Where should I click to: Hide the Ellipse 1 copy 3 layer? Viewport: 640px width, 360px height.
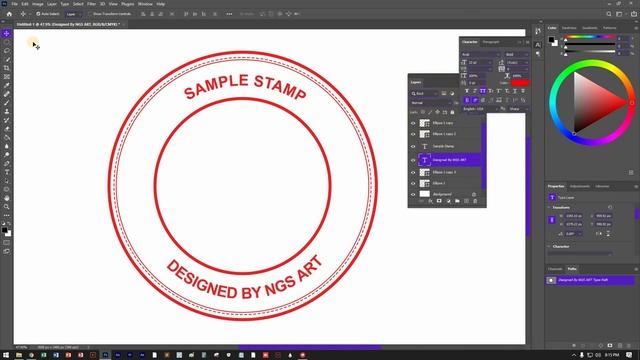pyautogui.click(x=413, y=172)
